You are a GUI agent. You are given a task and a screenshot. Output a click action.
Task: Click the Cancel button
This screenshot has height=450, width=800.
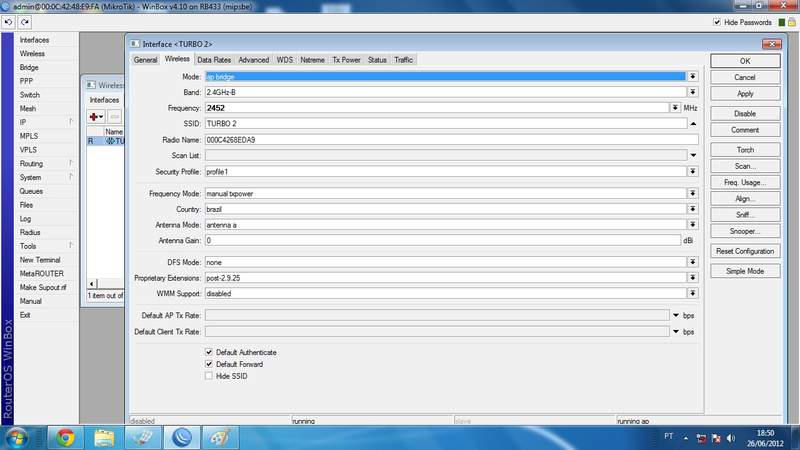745,77
